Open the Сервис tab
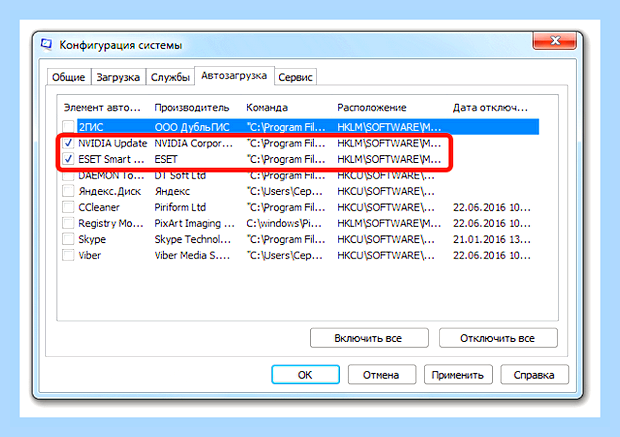Viewport: 620px width, 437px height. [x=295, y=77]
